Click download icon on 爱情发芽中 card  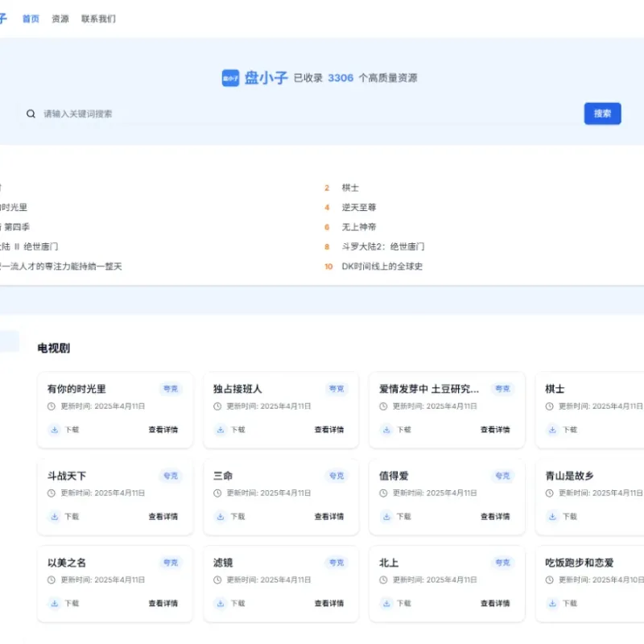[x=386, y=430]
